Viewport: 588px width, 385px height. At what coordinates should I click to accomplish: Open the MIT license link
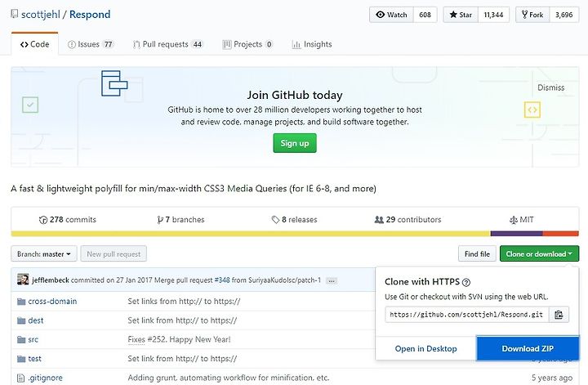coord(521,220)
